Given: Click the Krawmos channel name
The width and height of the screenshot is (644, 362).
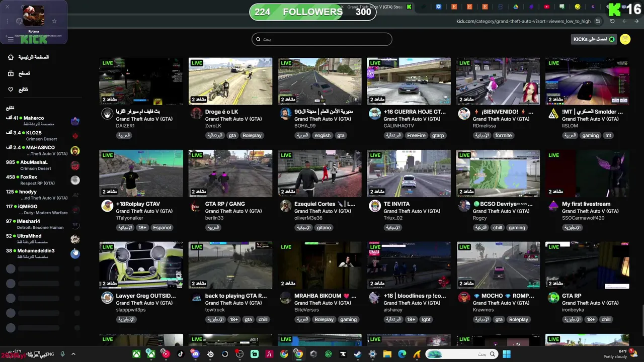Looking at the screenshot, I should click(x=483, y=310).
